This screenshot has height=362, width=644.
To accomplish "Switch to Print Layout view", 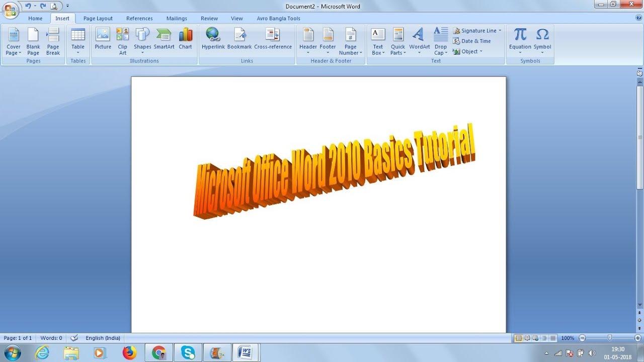I will pos(519,338).
